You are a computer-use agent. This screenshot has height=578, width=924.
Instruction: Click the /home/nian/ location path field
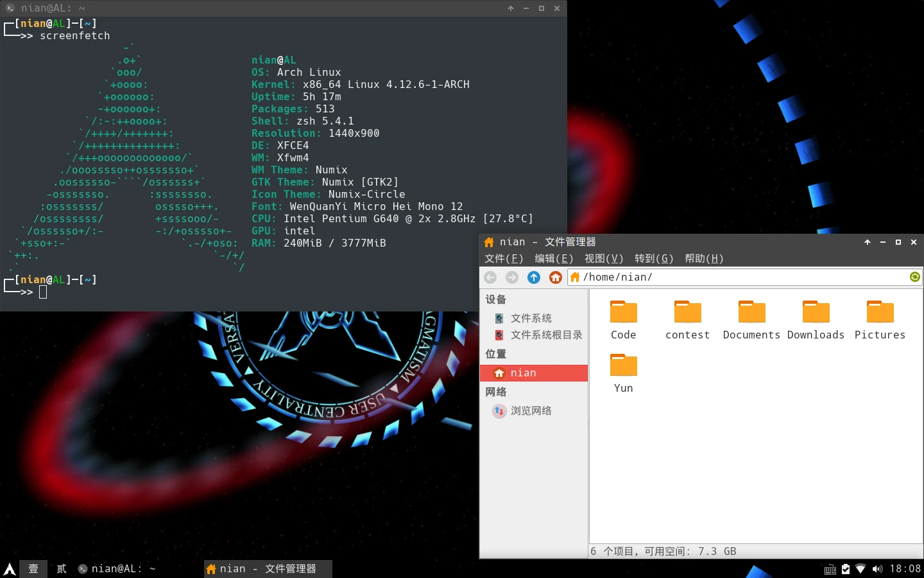click(738, 277)
